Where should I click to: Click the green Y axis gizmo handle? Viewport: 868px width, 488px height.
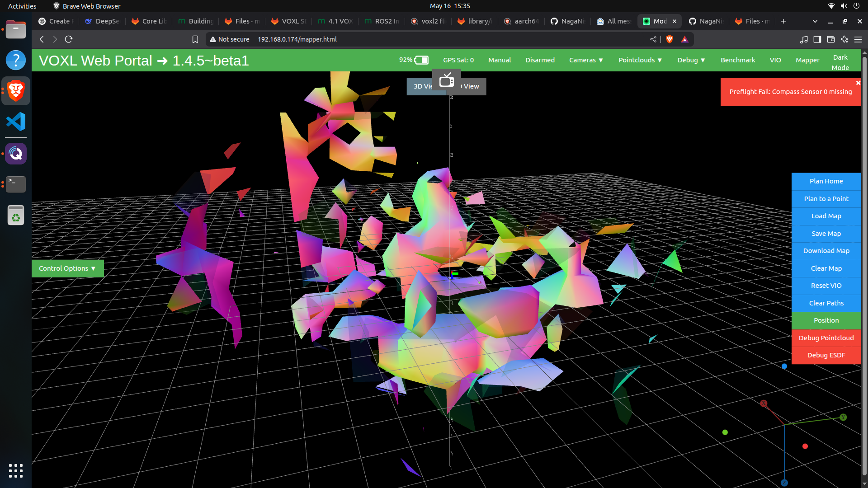843,417
